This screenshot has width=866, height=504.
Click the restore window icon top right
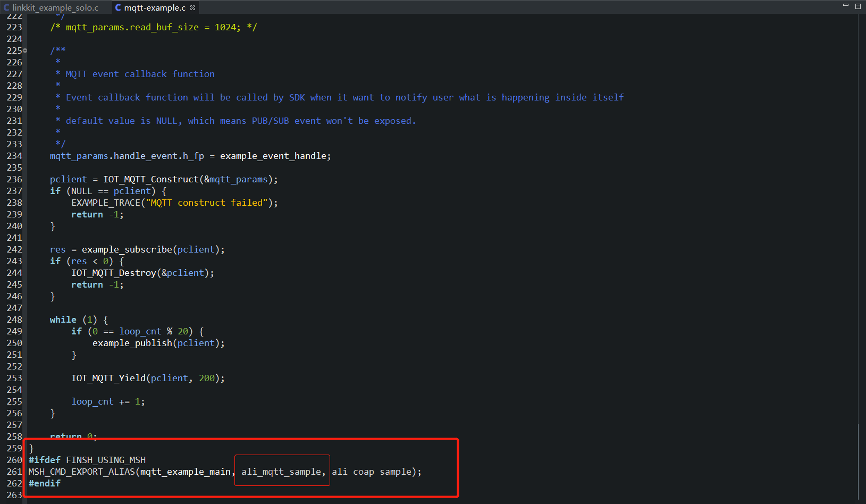(857, 6)
